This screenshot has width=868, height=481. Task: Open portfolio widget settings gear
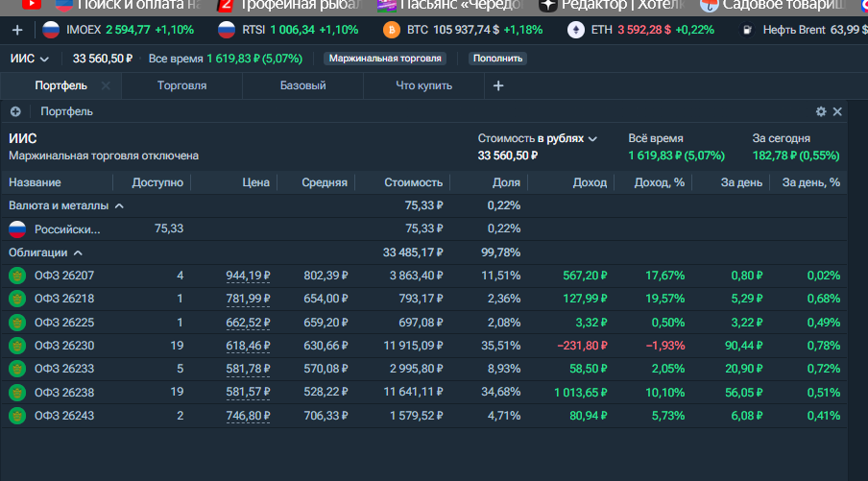pos(821,111)
